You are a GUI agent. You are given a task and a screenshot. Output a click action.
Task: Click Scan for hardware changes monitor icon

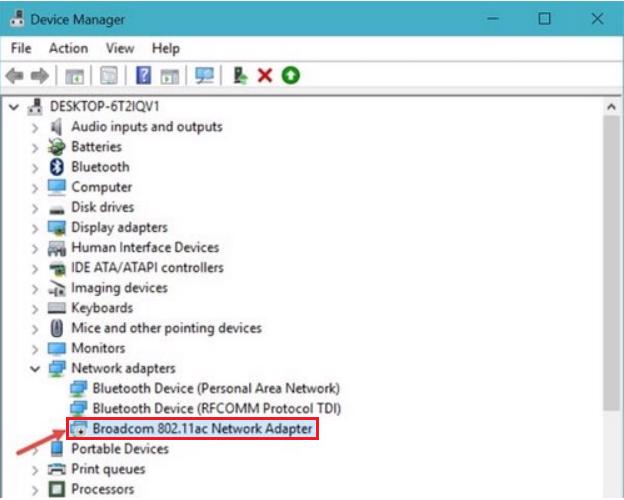(x=204, y=75)
